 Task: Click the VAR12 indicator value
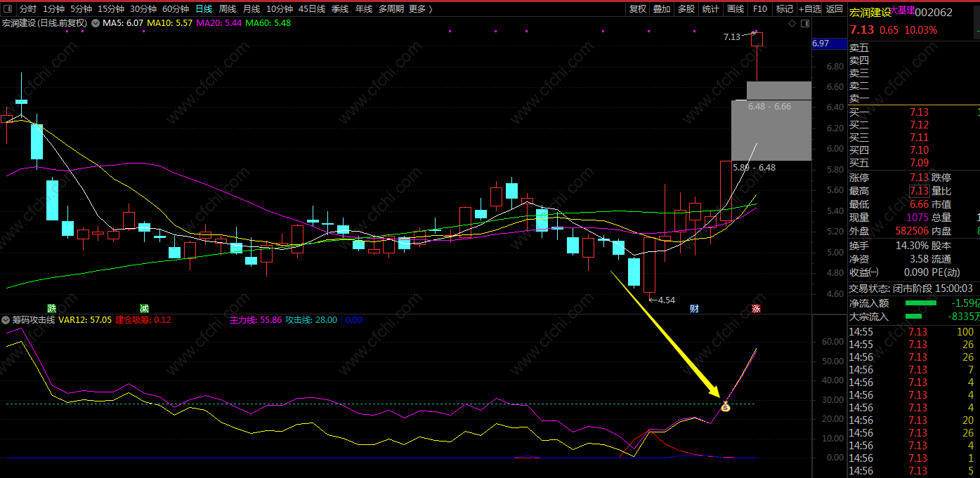85,319
